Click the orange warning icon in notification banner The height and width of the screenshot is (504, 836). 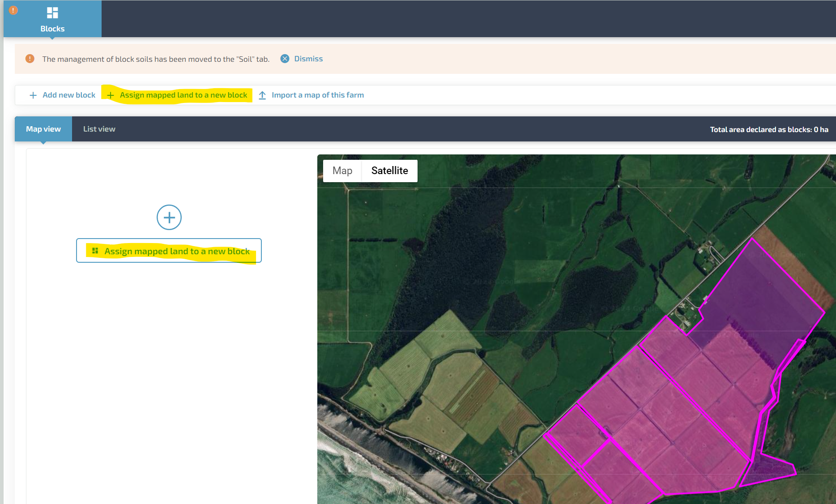[30, 59]
